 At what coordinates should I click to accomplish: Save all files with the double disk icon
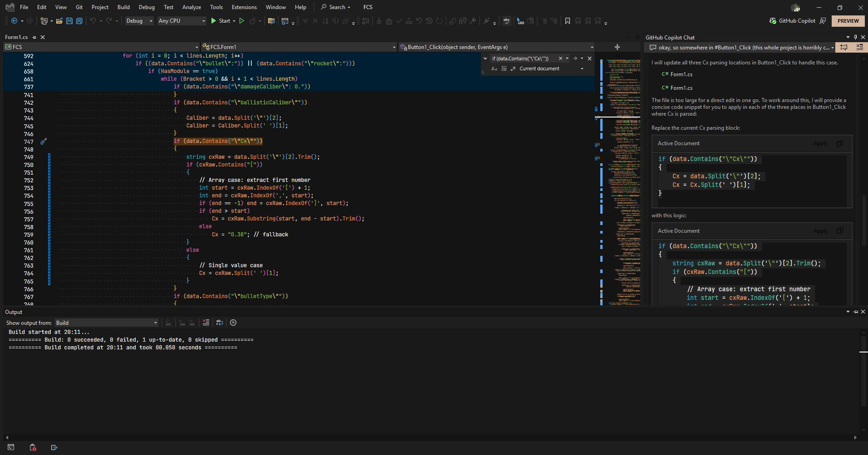coord(79,21)
